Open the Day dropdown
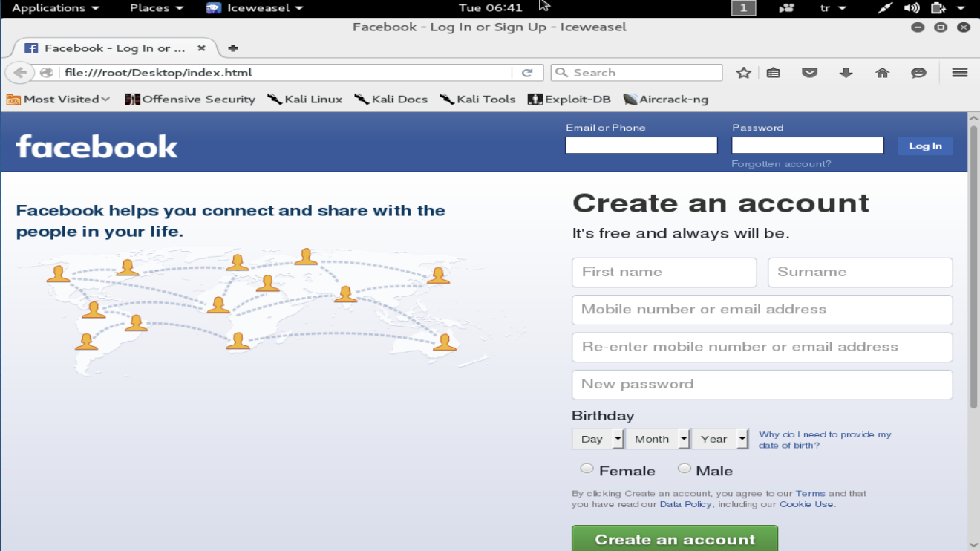 [598, 439]
